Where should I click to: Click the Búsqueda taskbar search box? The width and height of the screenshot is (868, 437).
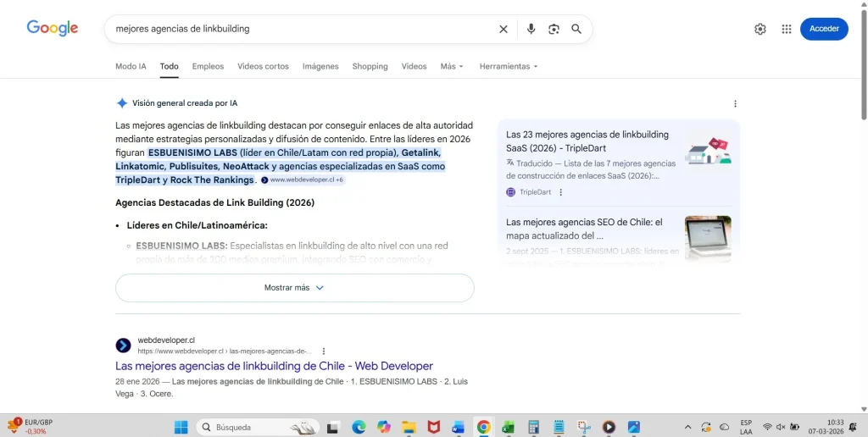pos(259,427)
